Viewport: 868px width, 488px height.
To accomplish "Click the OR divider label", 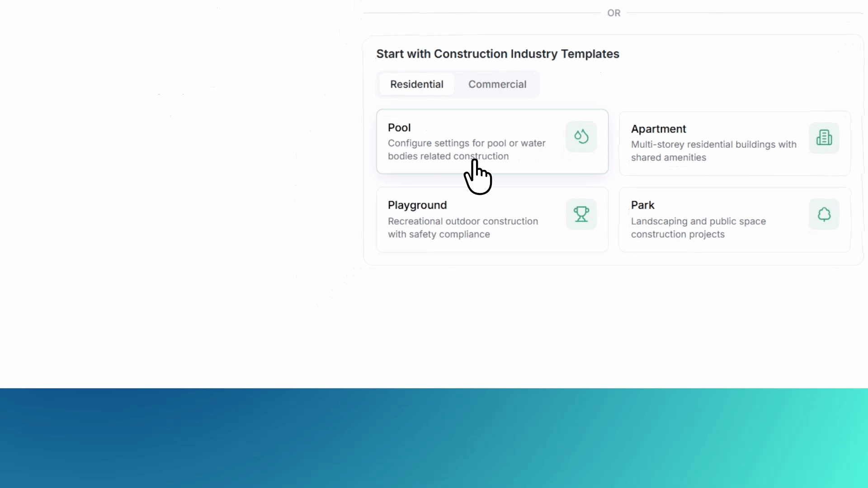I will [613, 13].
